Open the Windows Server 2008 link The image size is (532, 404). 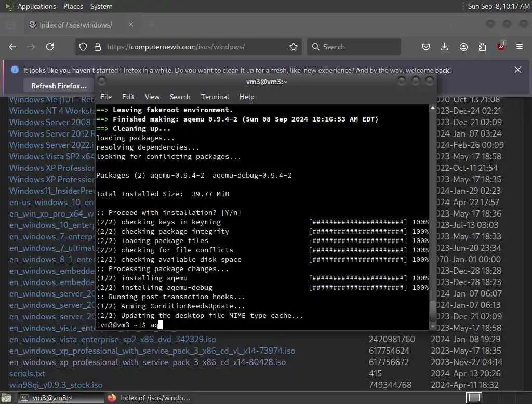point(51,122)
